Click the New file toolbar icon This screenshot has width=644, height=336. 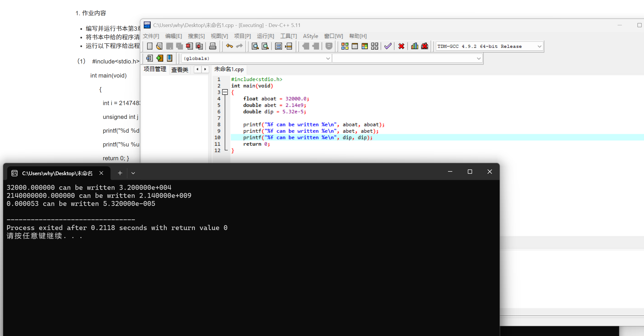(150, 46)
